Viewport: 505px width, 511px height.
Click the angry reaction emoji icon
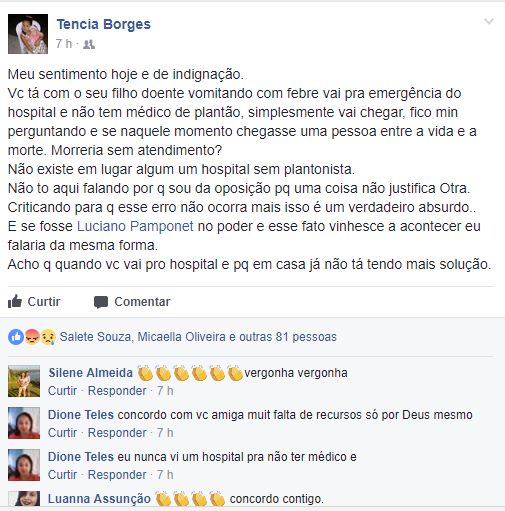click(32, 337)
